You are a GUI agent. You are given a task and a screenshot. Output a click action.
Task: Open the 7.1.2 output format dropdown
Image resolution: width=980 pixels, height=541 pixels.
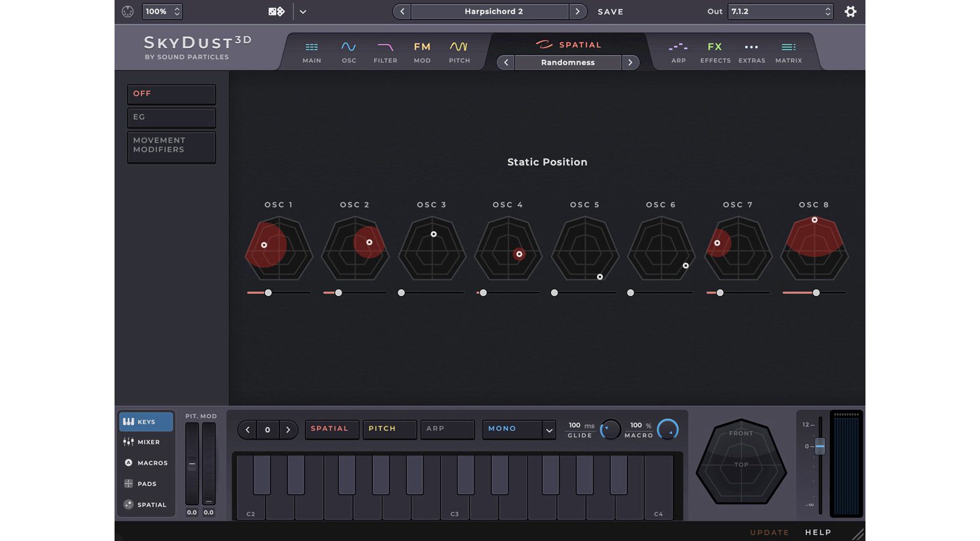780,11
